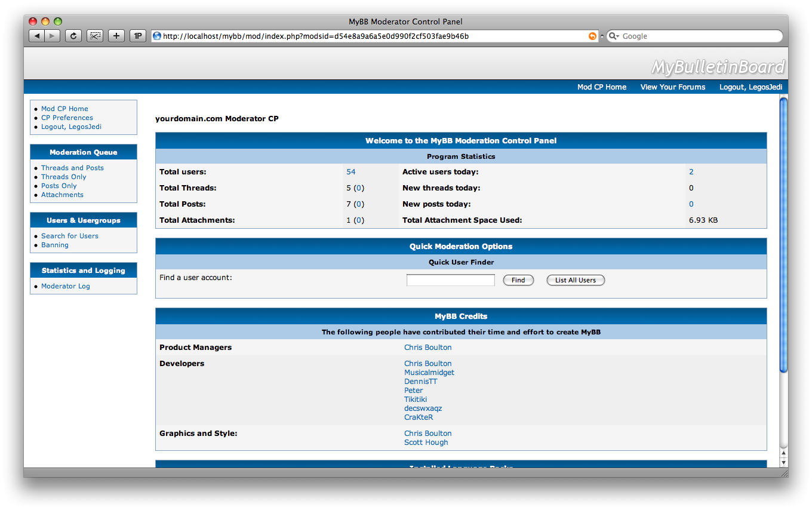Click the Total users count 54
The width and height of the screenshot is (812, 510).
click(x=350, y=172)
